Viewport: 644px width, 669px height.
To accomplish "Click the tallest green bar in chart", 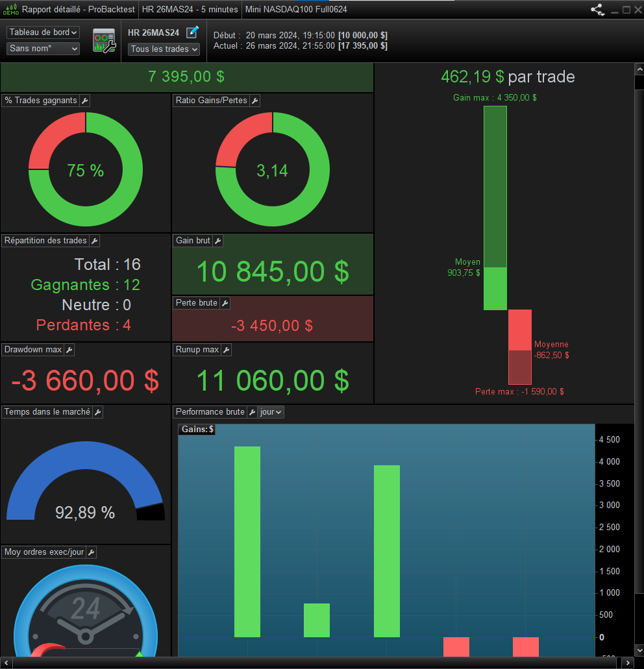I will (x=247, y=542).
